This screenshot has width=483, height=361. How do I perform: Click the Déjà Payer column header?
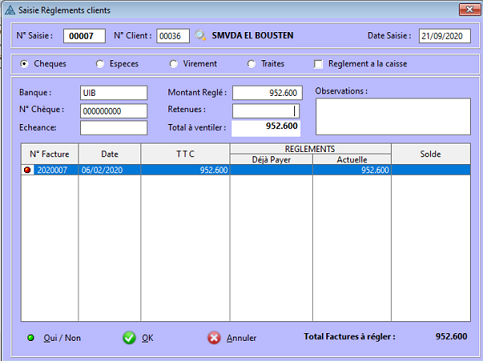click(271, 159)
